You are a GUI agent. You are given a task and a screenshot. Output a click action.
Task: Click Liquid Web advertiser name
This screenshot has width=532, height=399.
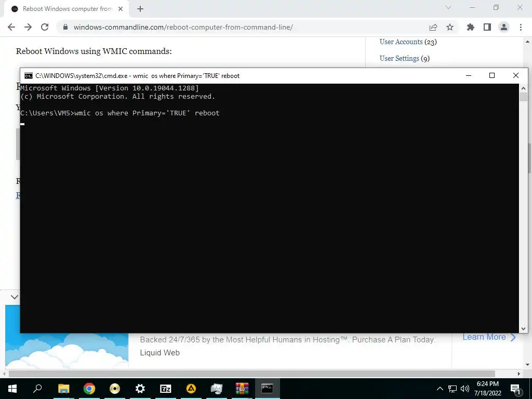tap(160, 353)
